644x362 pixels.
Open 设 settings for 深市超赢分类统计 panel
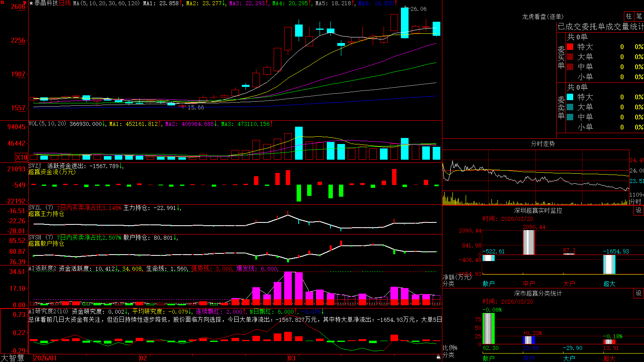pyautogui.click(x=639, y=293)
